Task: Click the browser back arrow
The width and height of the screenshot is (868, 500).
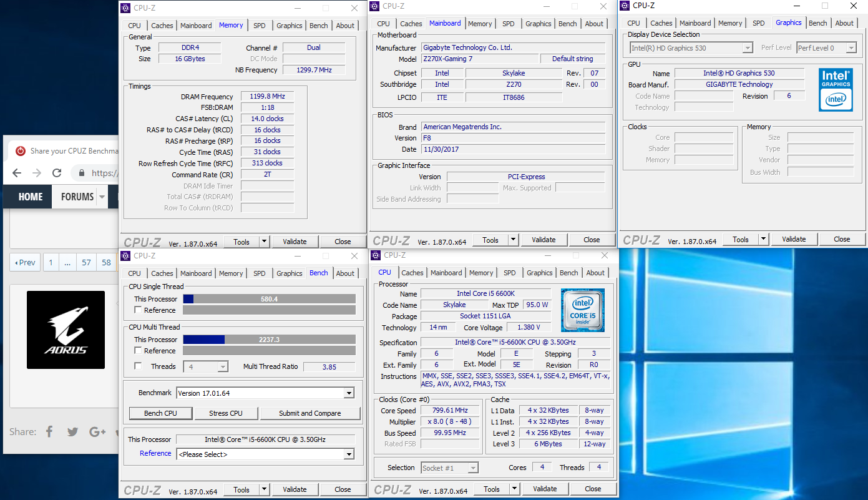Action: pyautogui.click(x=17, y=173)
